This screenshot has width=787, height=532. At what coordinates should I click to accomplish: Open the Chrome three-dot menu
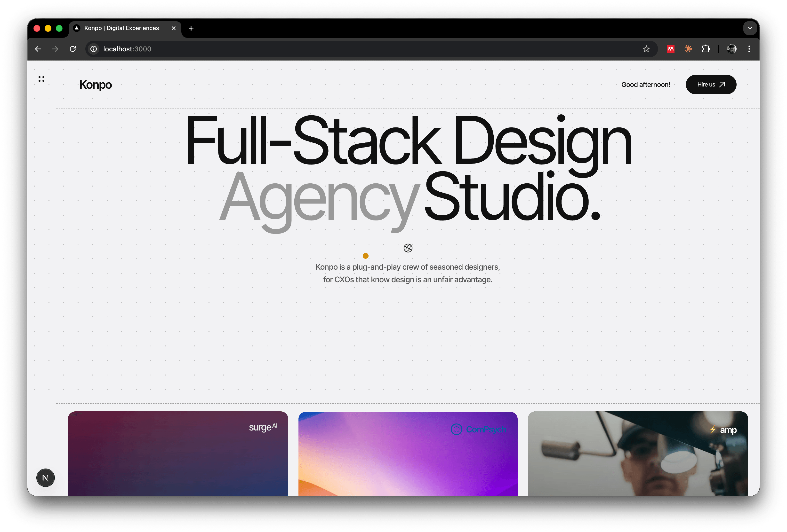point(749,49)
